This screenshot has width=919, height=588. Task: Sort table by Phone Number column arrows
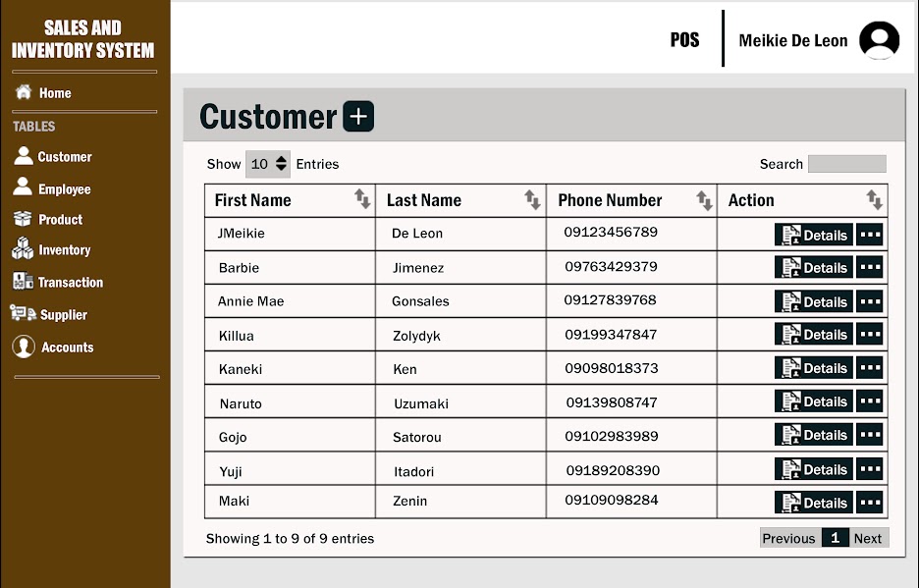tap(704, 200)
